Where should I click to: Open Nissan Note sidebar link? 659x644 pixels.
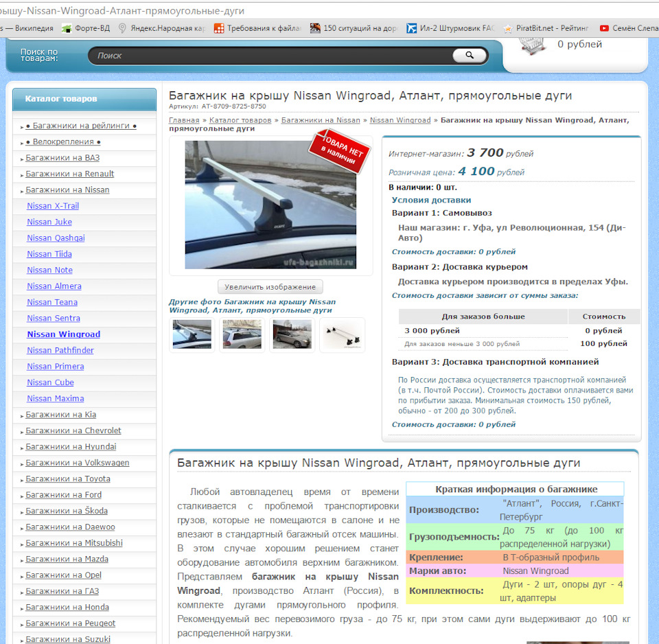[x=50, y=270]
